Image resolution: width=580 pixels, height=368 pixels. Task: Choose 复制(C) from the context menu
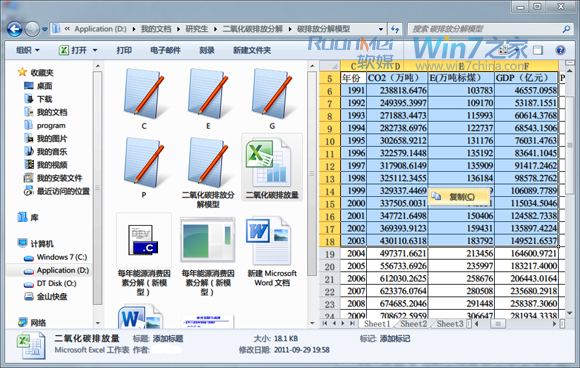[459, 197]
